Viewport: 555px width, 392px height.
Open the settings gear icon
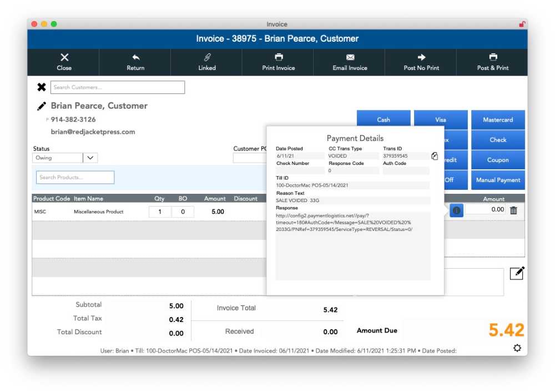(x=517, y=348)
